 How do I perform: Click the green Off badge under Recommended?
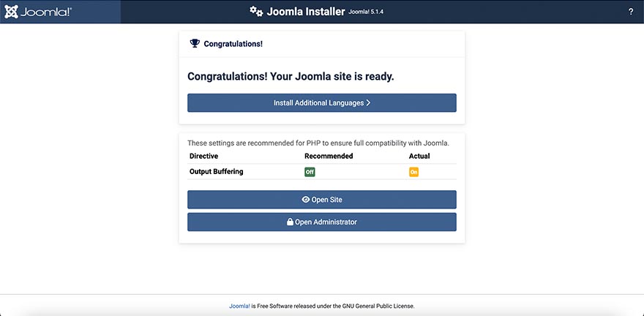click(x=310, y=172)
